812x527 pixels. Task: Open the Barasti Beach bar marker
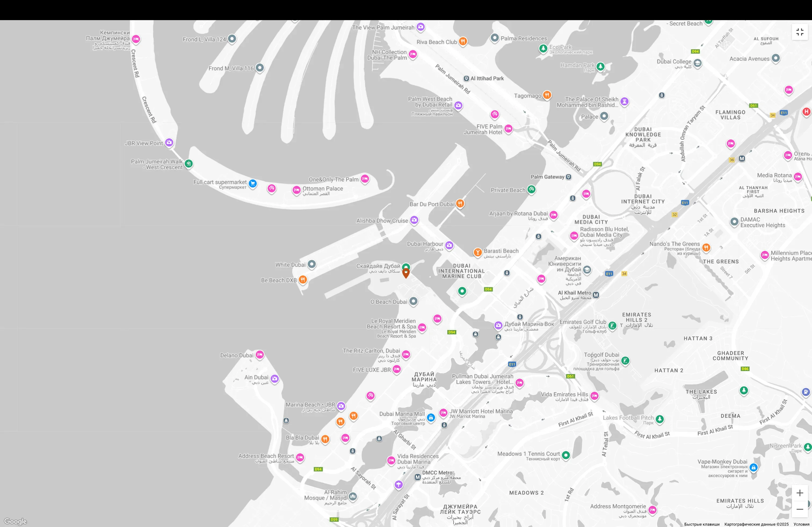pyautogui.click(x=477, y=252)
